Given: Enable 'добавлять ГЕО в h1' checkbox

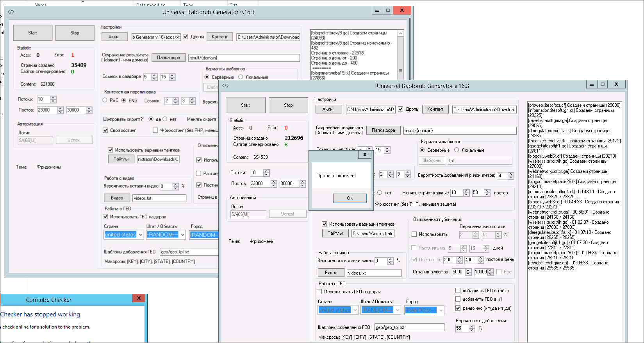Looking at the screenshot, I should (458, 299).
